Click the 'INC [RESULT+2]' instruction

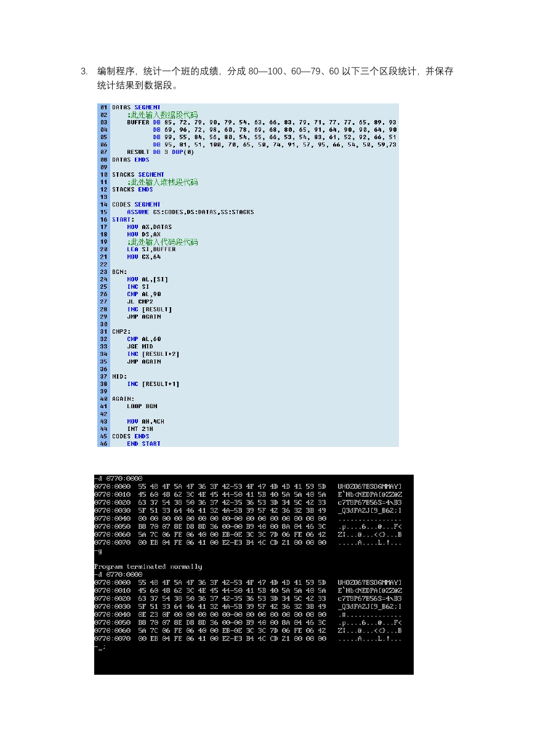pyautogui.click(x=153, y=354)
